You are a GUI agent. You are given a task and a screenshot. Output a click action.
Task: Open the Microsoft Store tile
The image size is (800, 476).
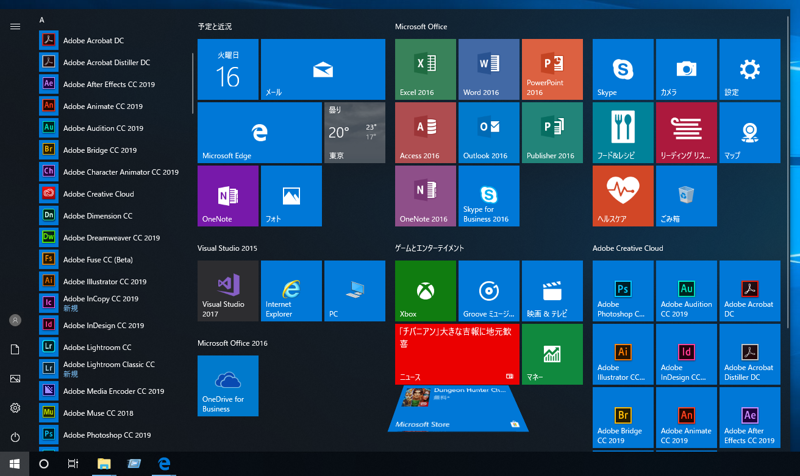tap(458, 409)
